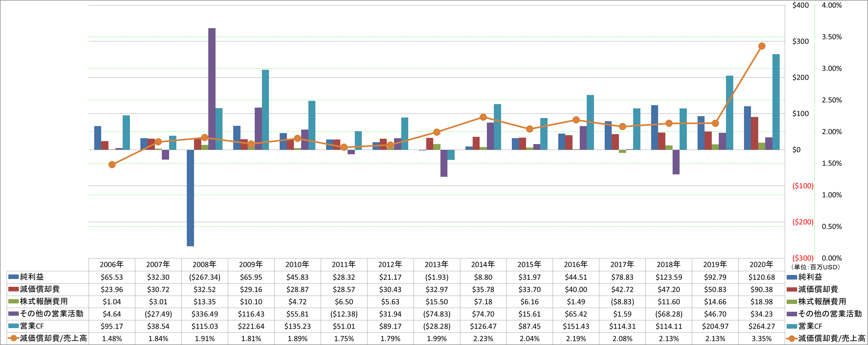Click the 4.00% secondary axis label
Viewport: 868px width, 345px height.
coord(831,5)
